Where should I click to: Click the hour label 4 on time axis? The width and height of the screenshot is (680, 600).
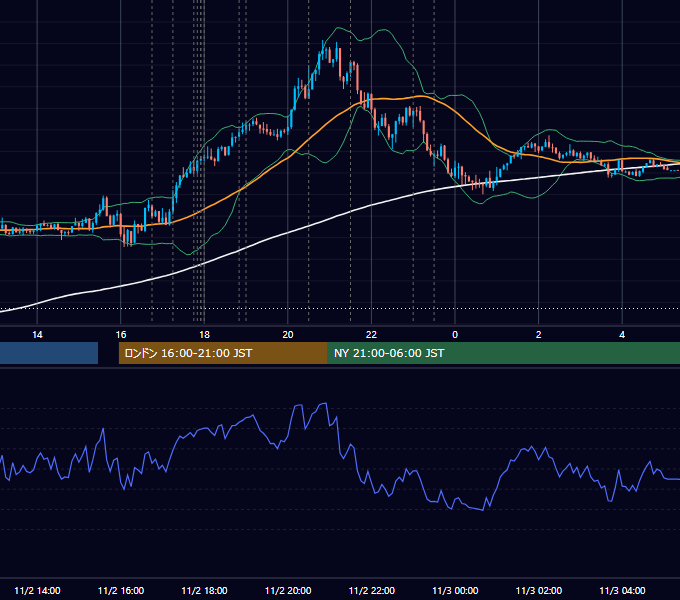[622, 335]
